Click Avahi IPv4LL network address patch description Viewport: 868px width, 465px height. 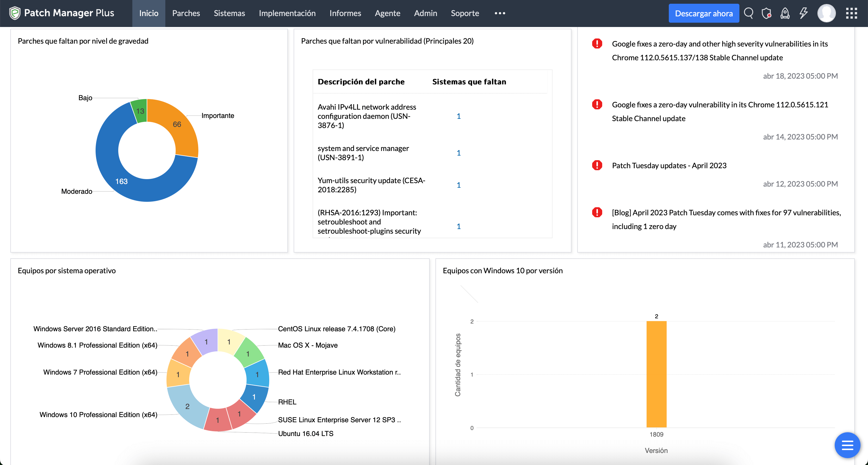[367, 116]
